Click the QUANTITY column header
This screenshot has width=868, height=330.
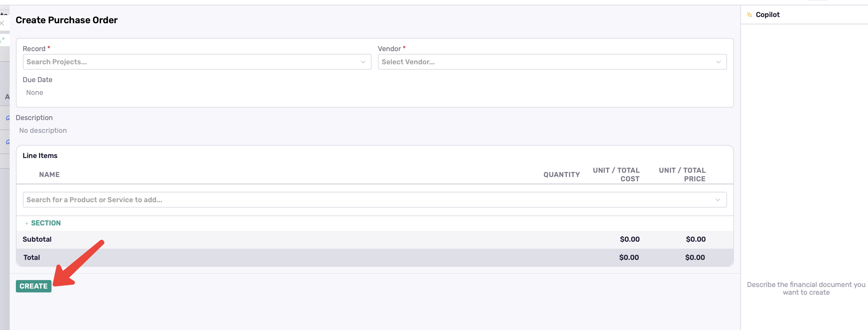[x=561, y=175]
